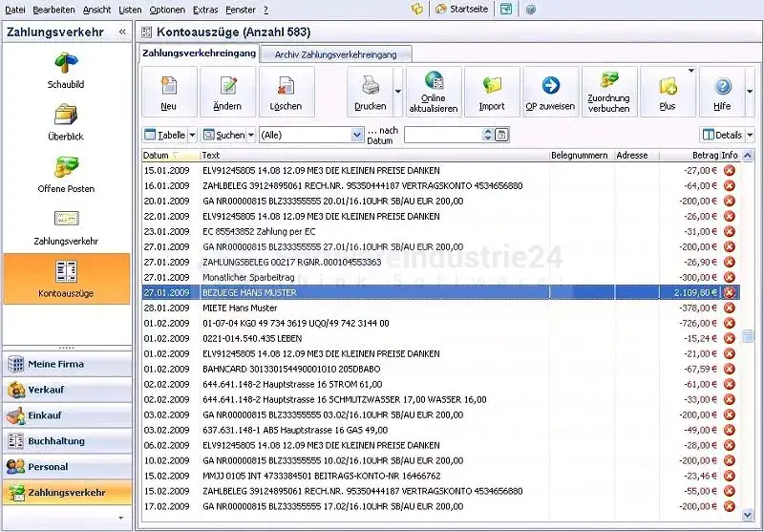
Task: Click the nach Datum input field
Action: coord(448,136)
